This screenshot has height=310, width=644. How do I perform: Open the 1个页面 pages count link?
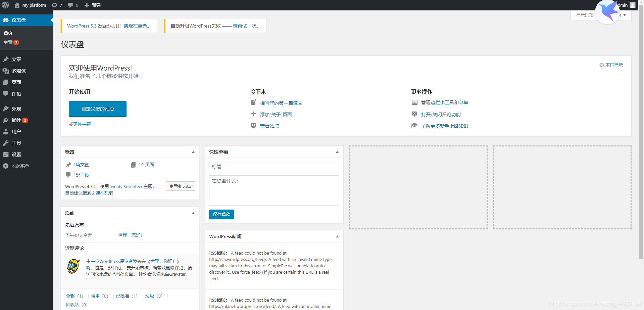coord(146,165)
